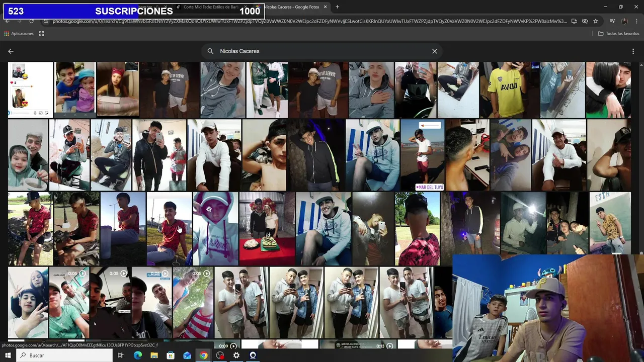Click the install app icon in the address bar
This screenshot has width=644, height=362.
click(574, 21)
